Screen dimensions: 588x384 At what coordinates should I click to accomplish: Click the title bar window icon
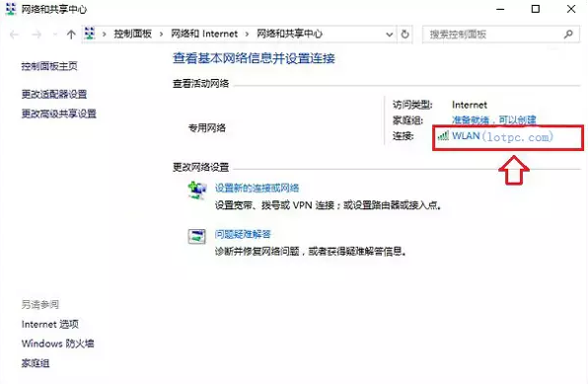(11, 9)
